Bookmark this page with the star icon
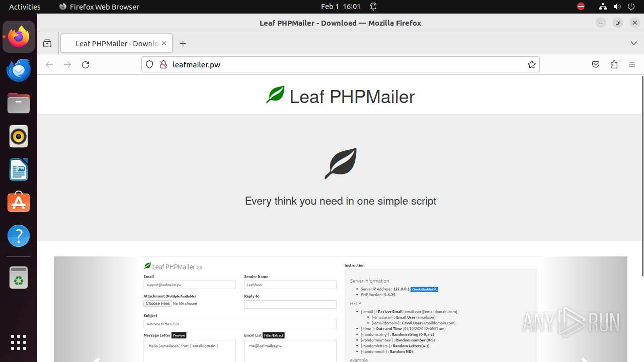 (x=531, y=64)
